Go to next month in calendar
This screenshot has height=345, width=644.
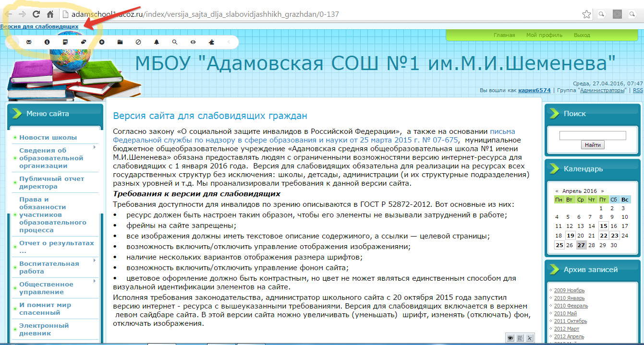(x=602, y=191)
